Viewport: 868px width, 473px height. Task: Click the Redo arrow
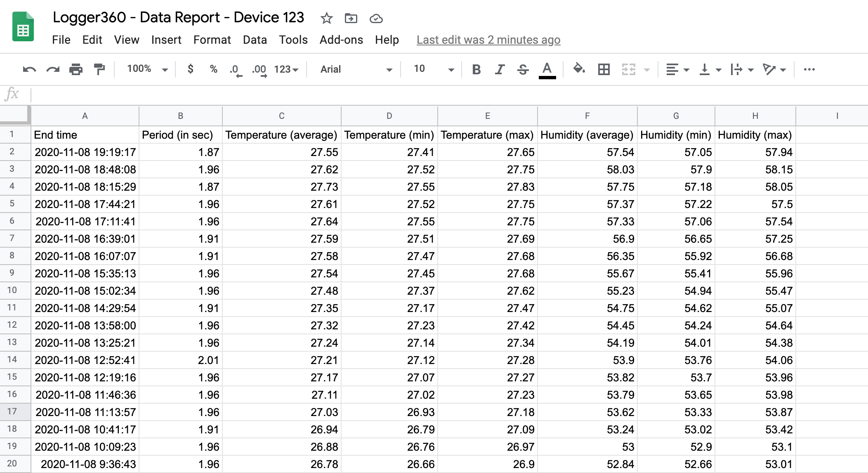tap(53, 69)
